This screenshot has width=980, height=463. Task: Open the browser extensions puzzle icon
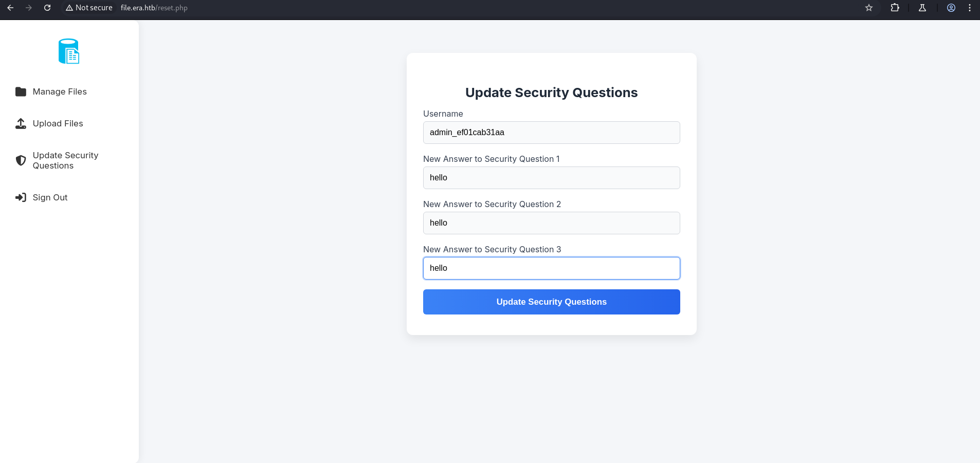click(895, 8)
